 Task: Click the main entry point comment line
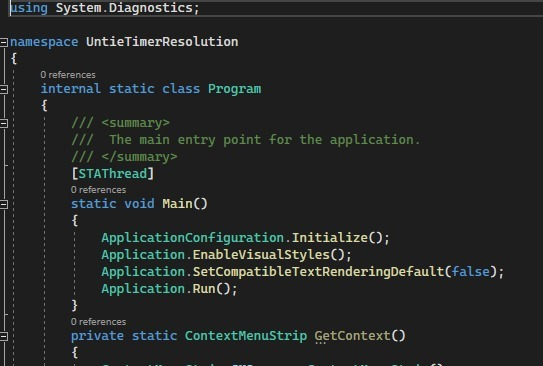246,140
